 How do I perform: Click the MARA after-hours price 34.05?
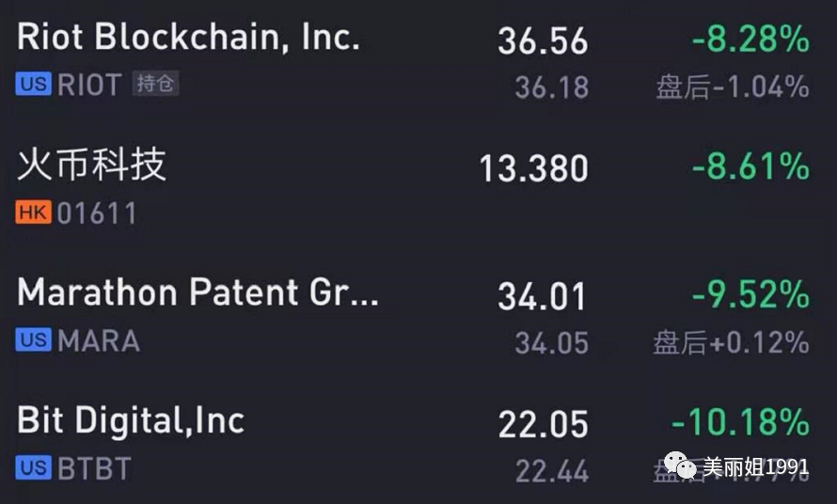[x=551, y=343]
